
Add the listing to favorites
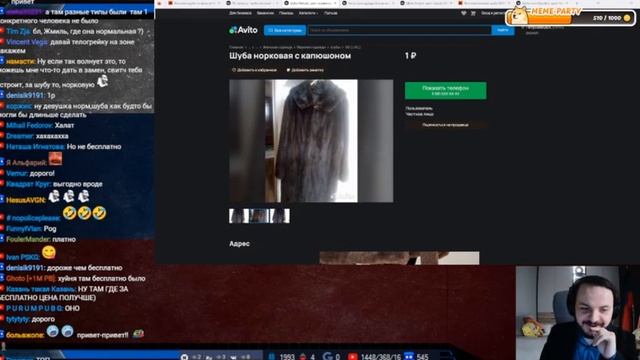pyautogui.click(x=254, y=70)
